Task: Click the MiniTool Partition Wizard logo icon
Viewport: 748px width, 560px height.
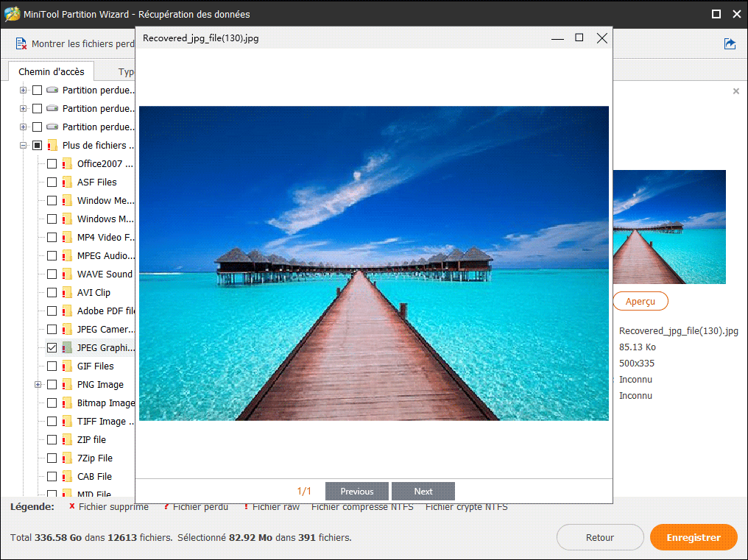Action: point(12,14)
